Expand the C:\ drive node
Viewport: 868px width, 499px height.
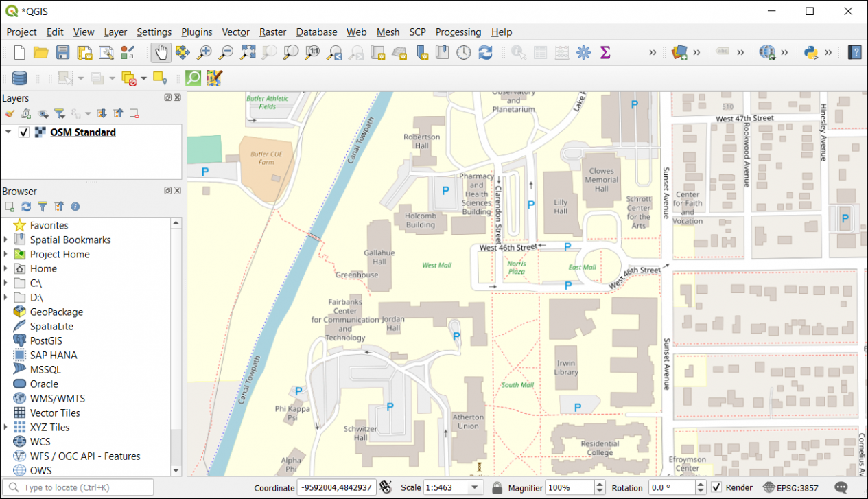[5, 283]
